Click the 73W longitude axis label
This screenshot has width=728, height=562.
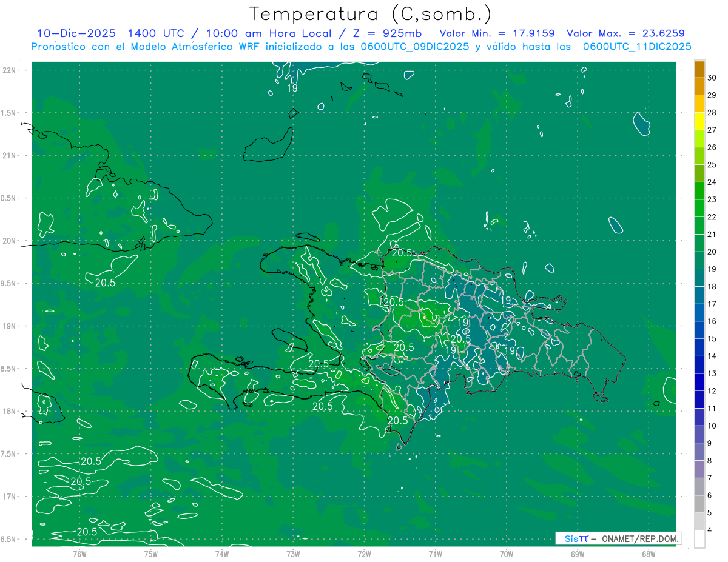(293, 554)
